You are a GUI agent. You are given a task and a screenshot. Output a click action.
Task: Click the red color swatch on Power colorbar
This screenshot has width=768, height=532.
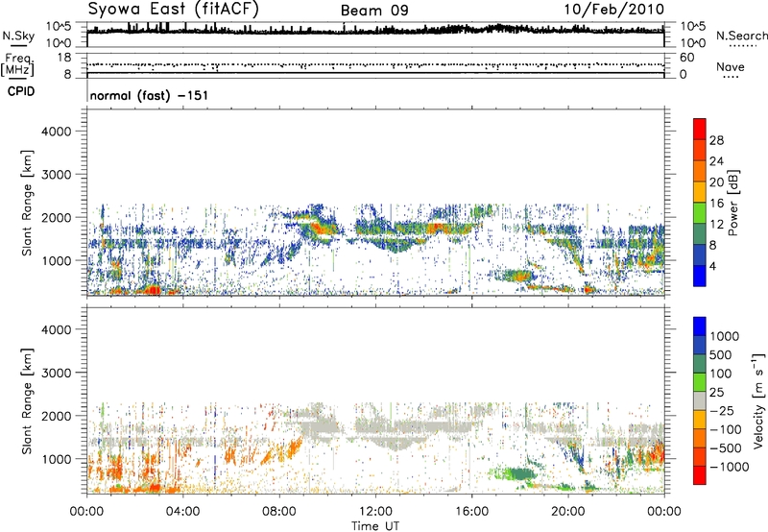pyautogui.click(x=700, y=129)
